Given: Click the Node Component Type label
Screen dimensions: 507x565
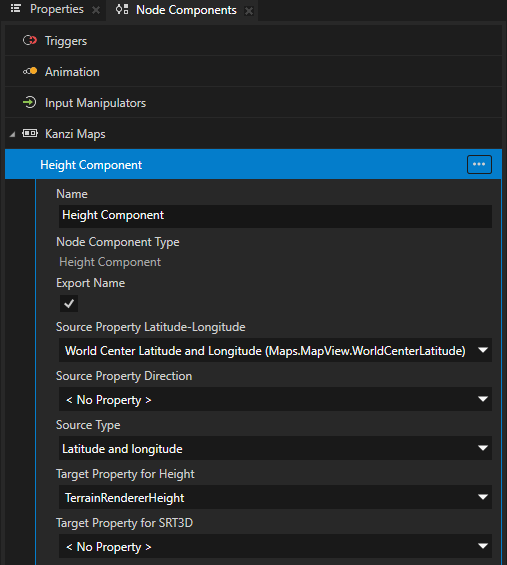Looking at the screenshot, I should pyautogui.click(x=117, y=242).
